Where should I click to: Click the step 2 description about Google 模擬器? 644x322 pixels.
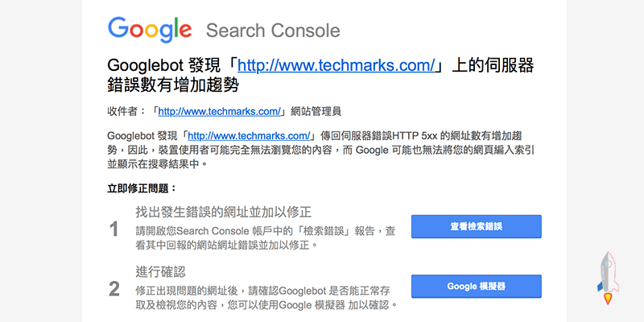[x=266, y=298]
